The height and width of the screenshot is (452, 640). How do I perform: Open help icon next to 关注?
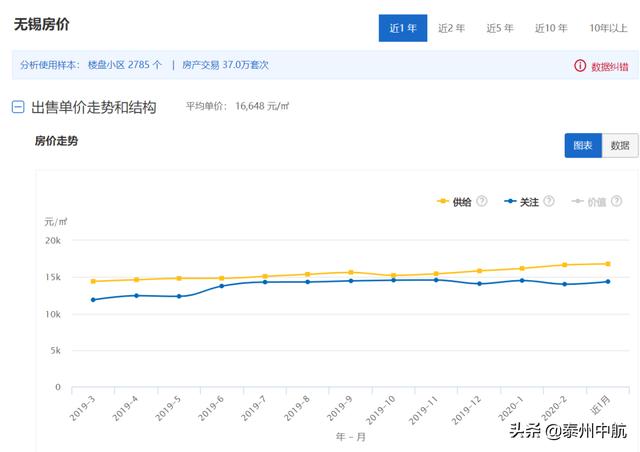coord(549,201)
